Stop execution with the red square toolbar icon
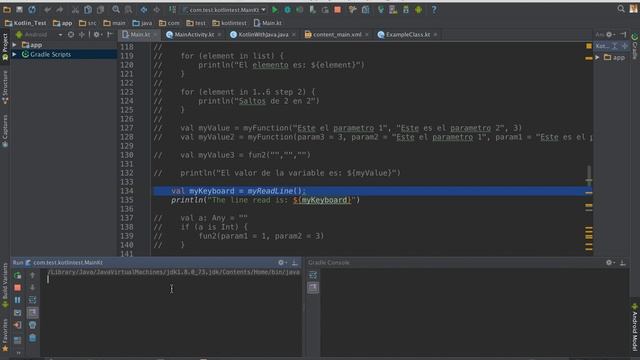The height and width of the screenshot is (360, 640). tap(338, 9)
